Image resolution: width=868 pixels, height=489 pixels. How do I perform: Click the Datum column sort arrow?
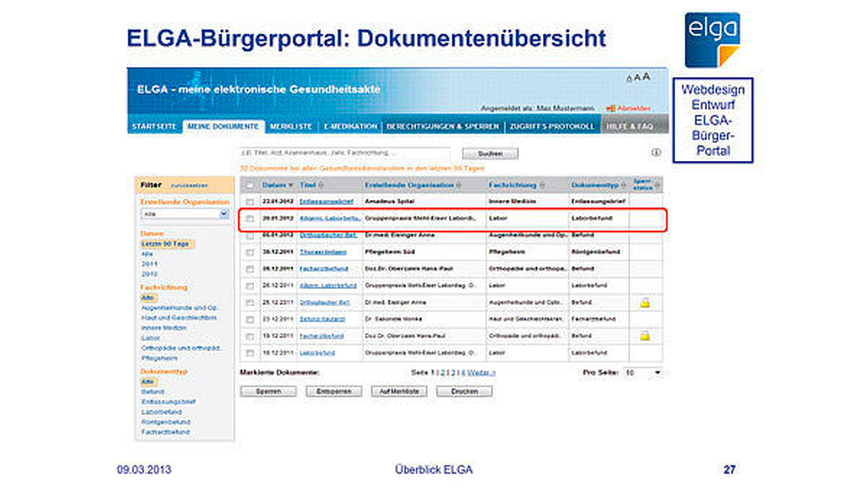(x=291, y=185)
